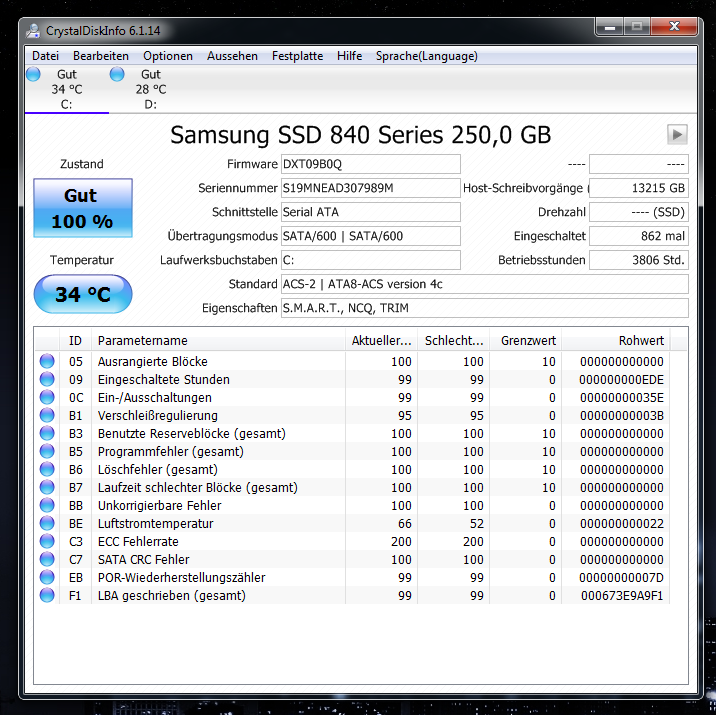This screenshot has height=715, width=716.
Task: Select the SATA CRC Fehler parameter name
Action: tap(143, 559)
